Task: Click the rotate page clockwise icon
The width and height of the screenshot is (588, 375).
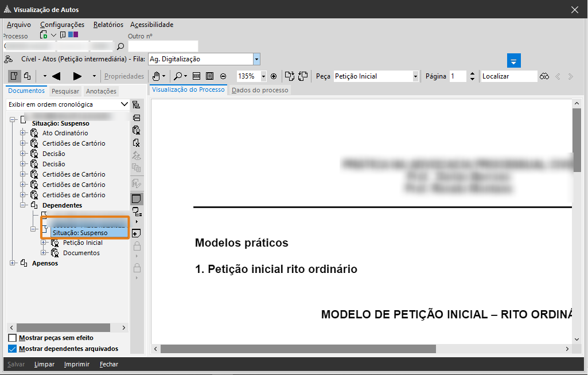Action: [x=290, y=76]
